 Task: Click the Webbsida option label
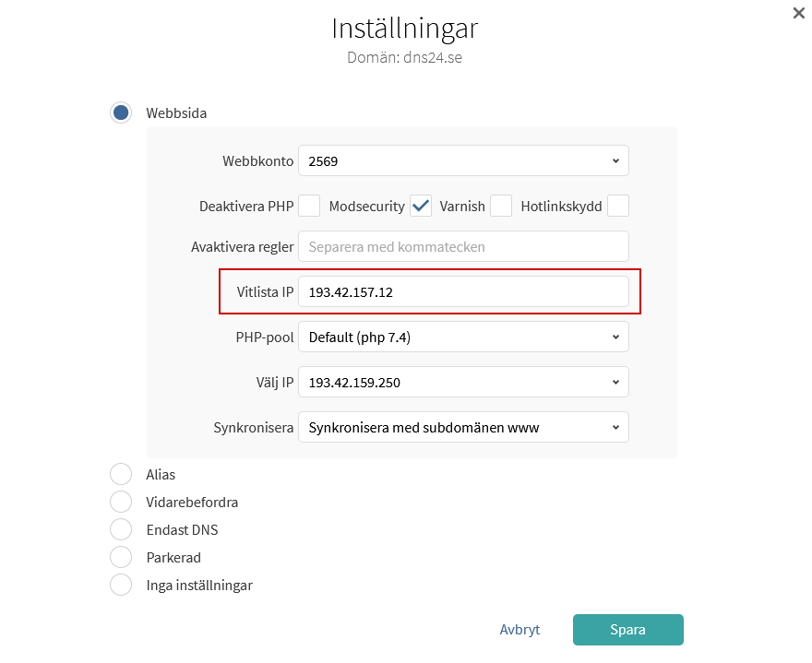(176, 113)
